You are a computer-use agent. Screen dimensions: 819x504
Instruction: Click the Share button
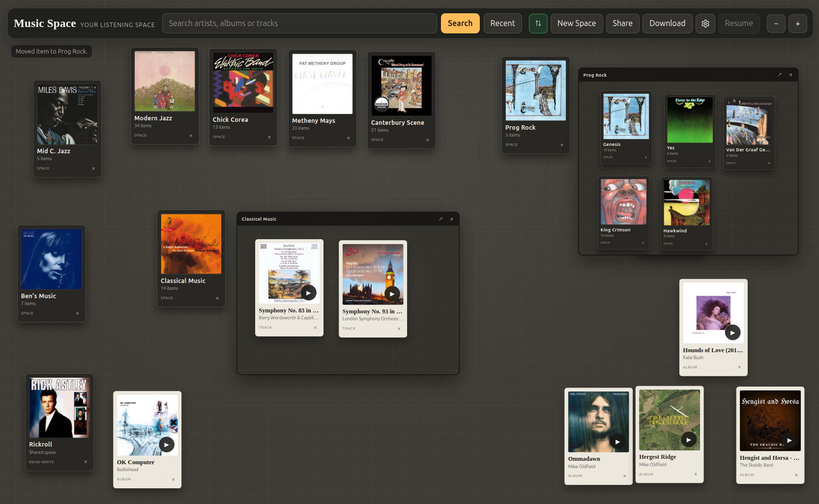(x=622, y=24)
